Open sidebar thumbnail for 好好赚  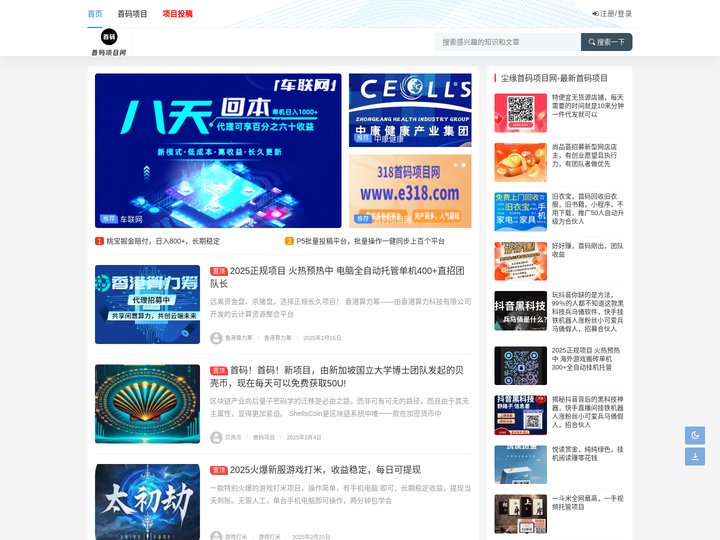pos(520,261)
